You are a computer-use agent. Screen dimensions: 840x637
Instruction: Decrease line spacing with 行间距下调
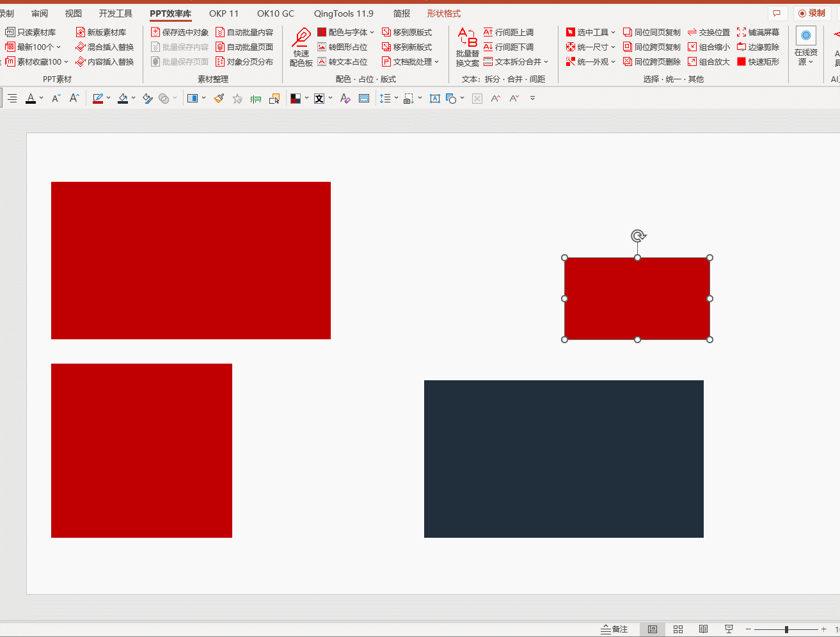tap(509, 47)
